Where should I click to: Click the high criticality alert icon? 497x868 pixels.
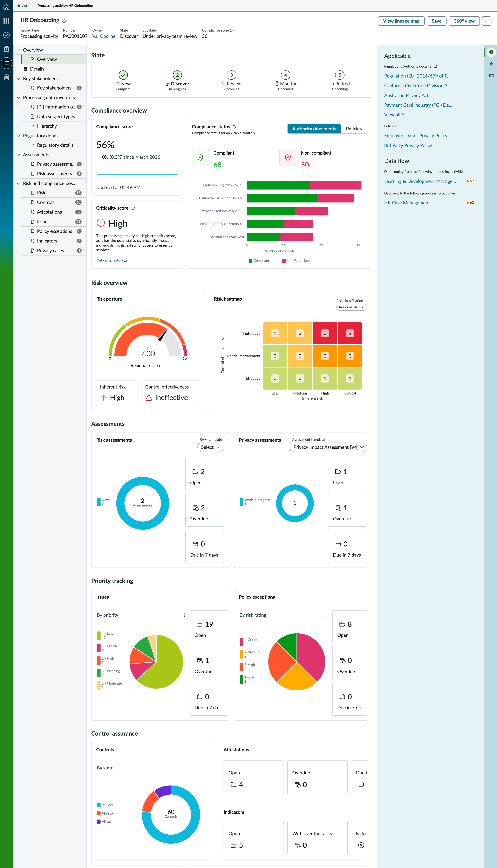point(101,223)
